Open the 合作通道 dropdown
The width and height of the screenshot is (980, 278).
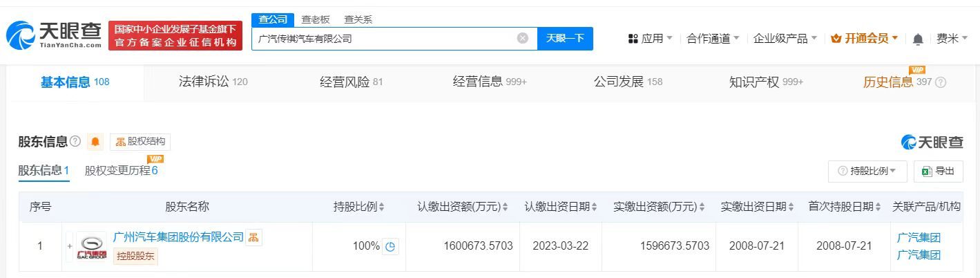pyautogui.click(x=713, y=39)
